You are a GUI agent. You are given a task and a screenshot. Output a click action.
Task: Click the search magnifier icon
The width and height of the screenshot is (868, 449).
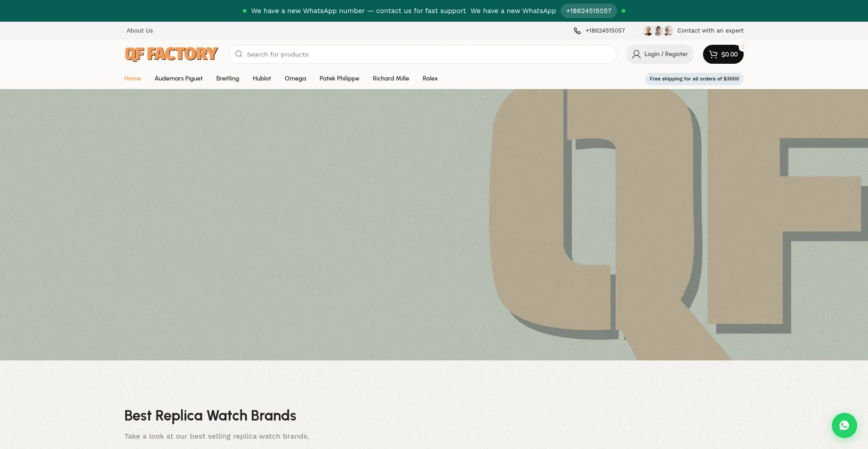click(239, 54)
